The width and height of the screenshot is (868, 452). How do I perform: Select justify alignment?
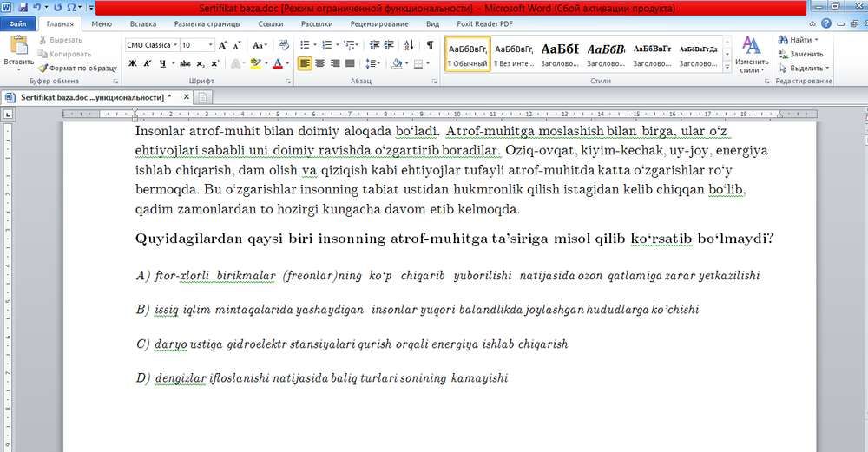(349, 63)
